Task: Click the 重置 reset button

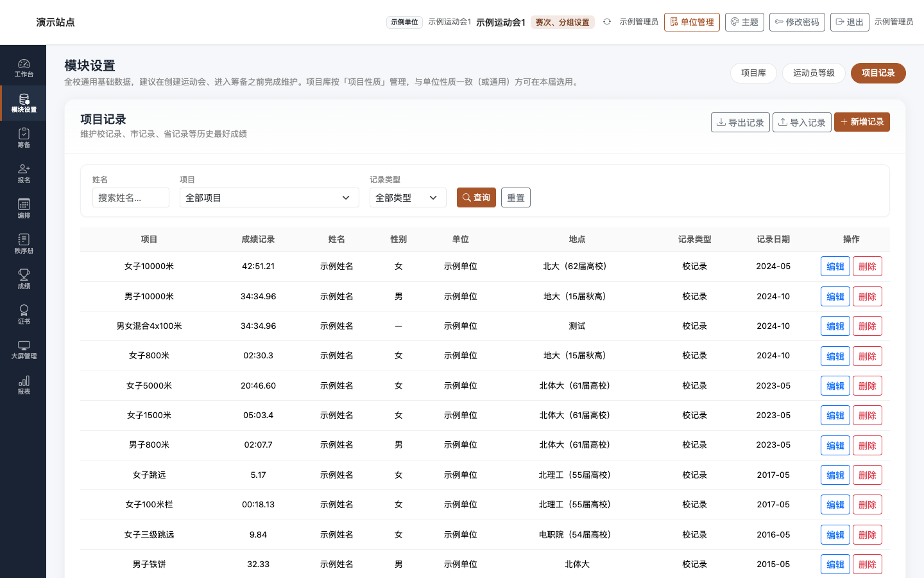Action: (516, 198)
